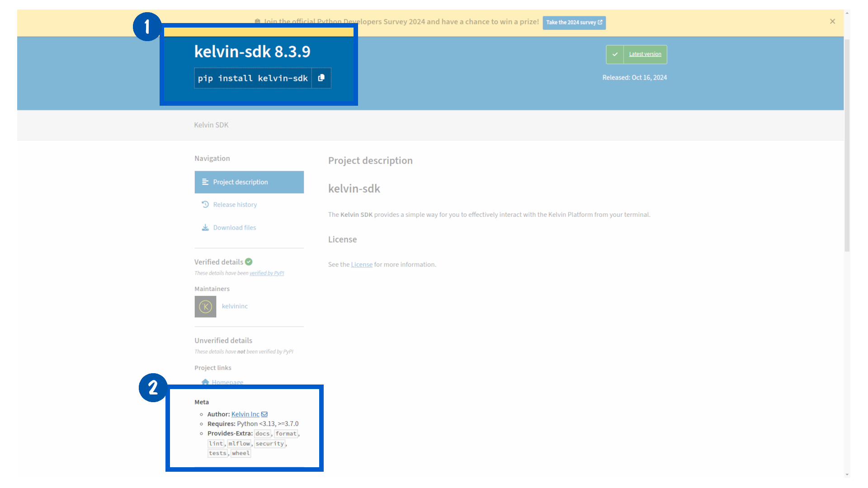This screenshot has width=868, height=488.
Task: Select the Project description navigation item
Action: click(x=240, y=182)
